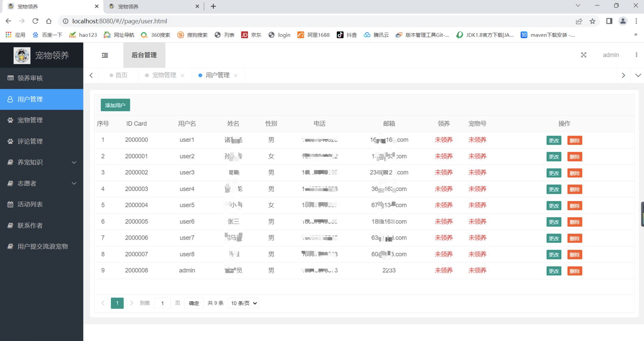Click the 确定 pagination button
Screen dimensions: 644x341
pos(194,303)
